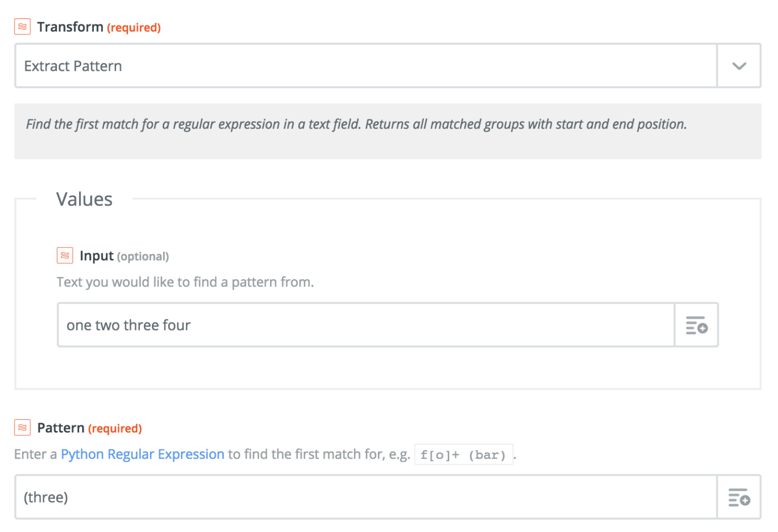The height and width of the screenshot is (532, 778).
Task: Click the "f[o]+ (bar)" code example
Action: [x=463, y=455]
